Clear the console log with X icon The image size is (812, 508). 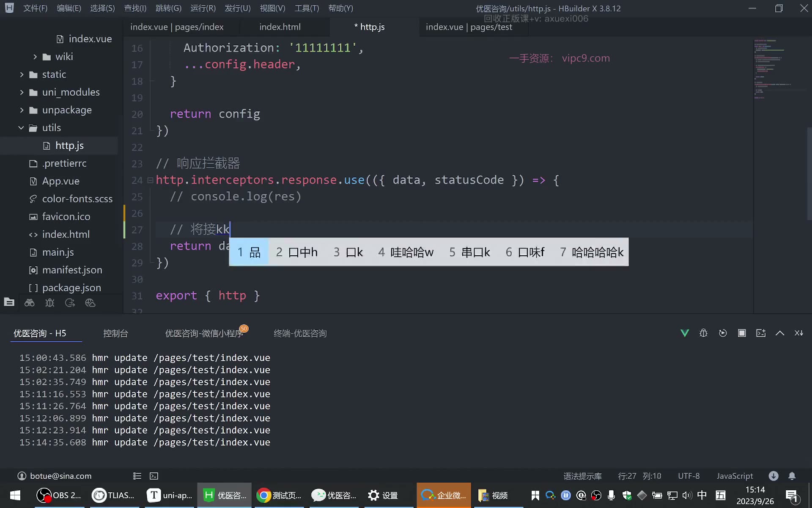coord(798,333)
